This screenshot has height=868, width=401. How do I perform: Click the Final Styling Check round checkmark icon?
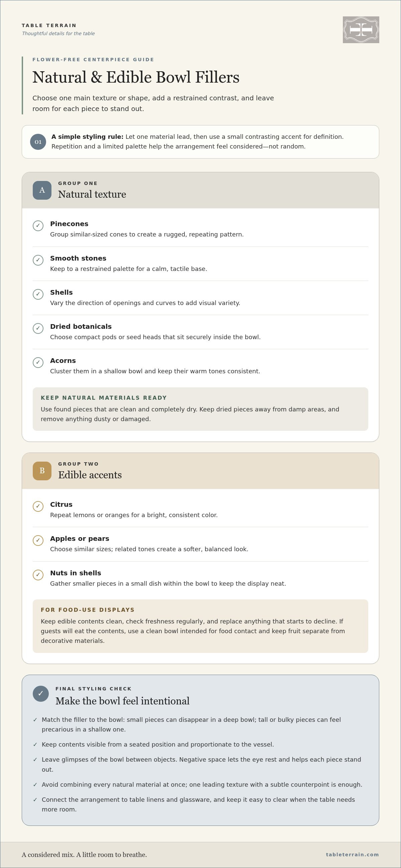coord(41,694)
